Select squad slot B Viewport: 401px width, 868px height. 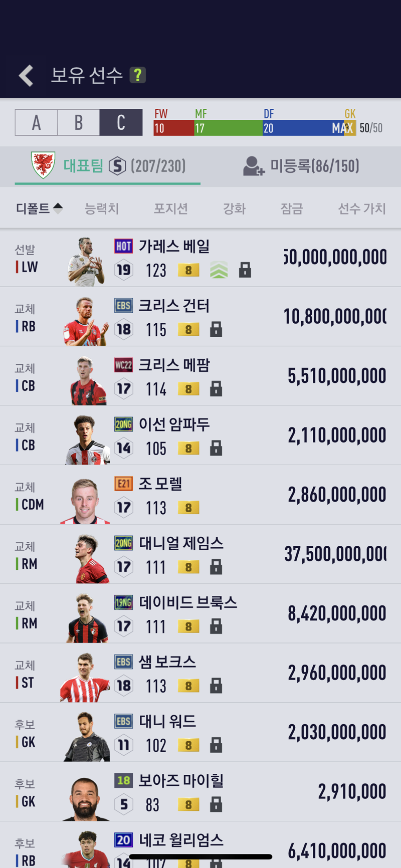pos(79,123)
